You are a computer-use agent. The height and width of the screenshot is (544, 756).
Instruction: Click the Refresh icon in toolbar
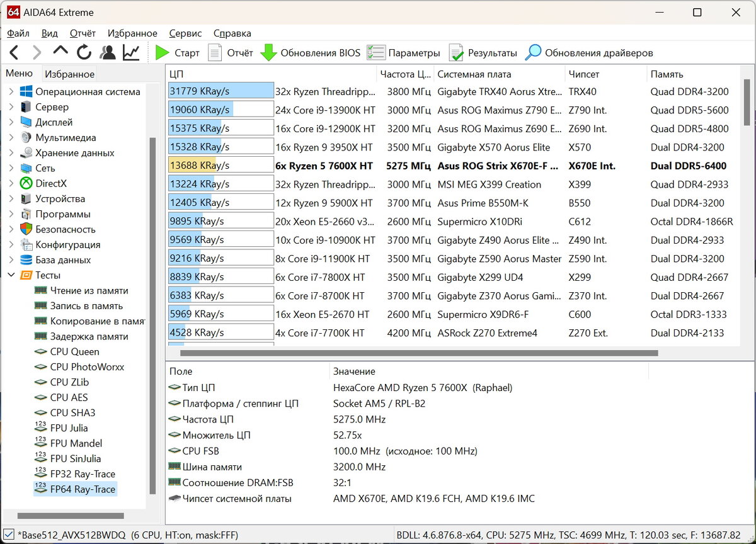[84, 53]
